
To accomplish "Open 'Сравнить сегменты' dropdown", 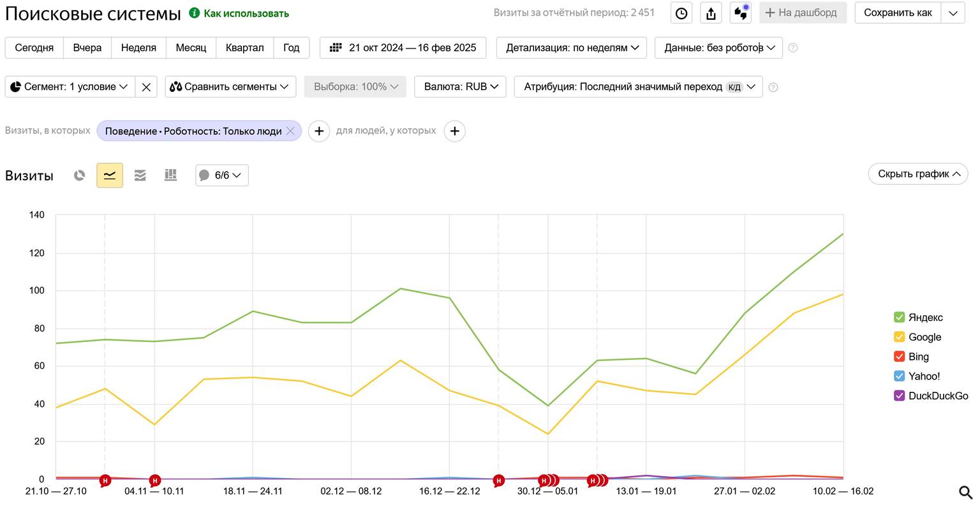I will (230, 87).
